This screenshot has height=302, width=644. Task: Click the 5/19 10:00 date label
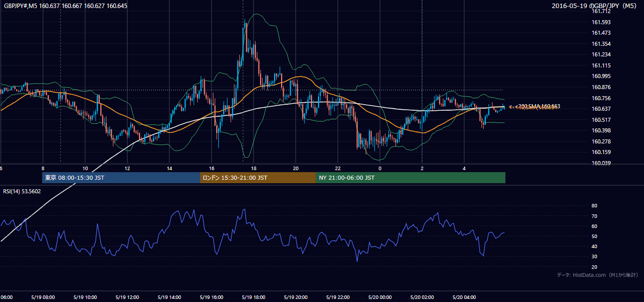pos(85,297)
